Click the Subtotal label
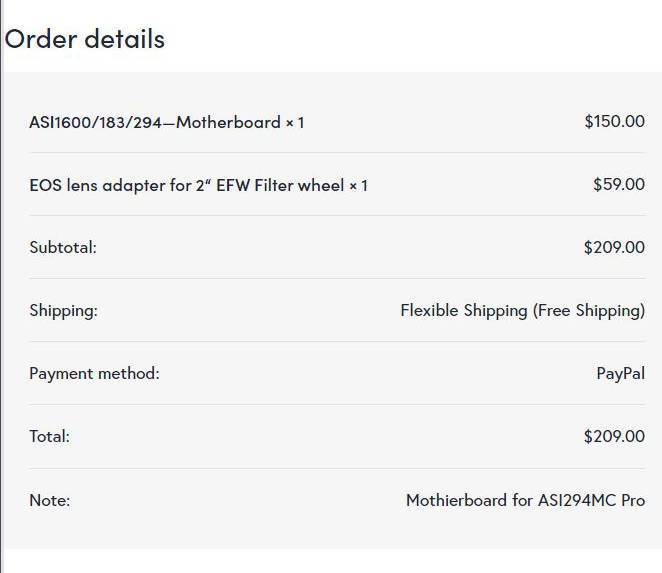662x573 pixels. click(x=63, y=247)
